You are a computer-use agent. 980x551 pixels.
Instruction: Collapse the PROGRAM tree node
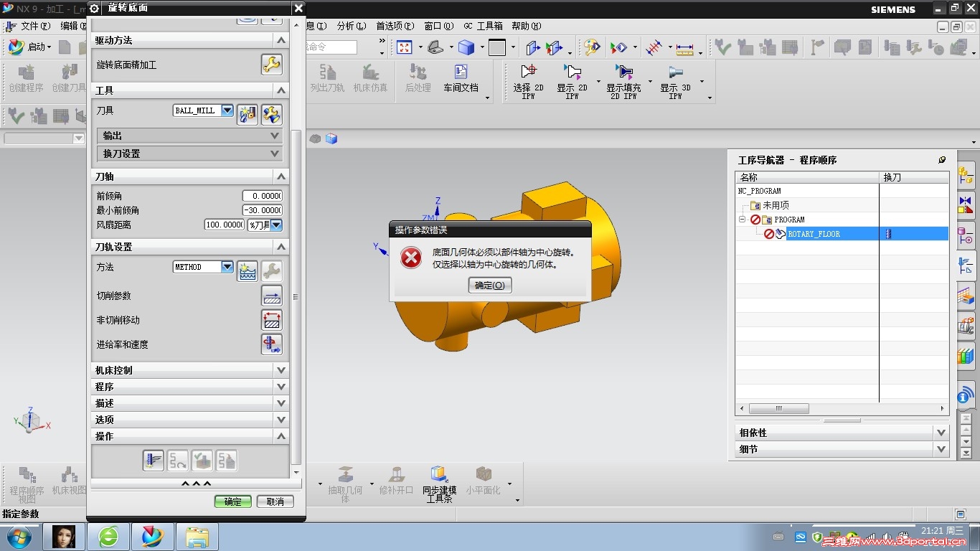point(743,220)
